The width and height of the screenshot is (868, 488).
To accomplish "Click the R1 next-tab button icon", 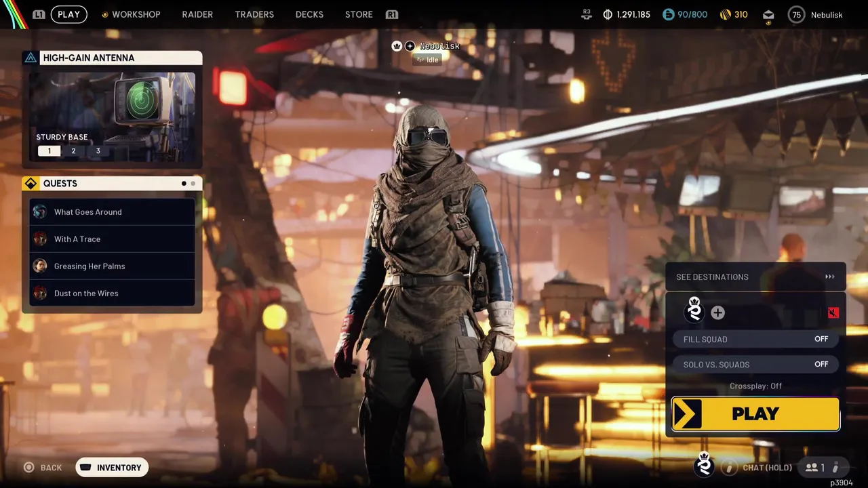I will coord(391,14).
